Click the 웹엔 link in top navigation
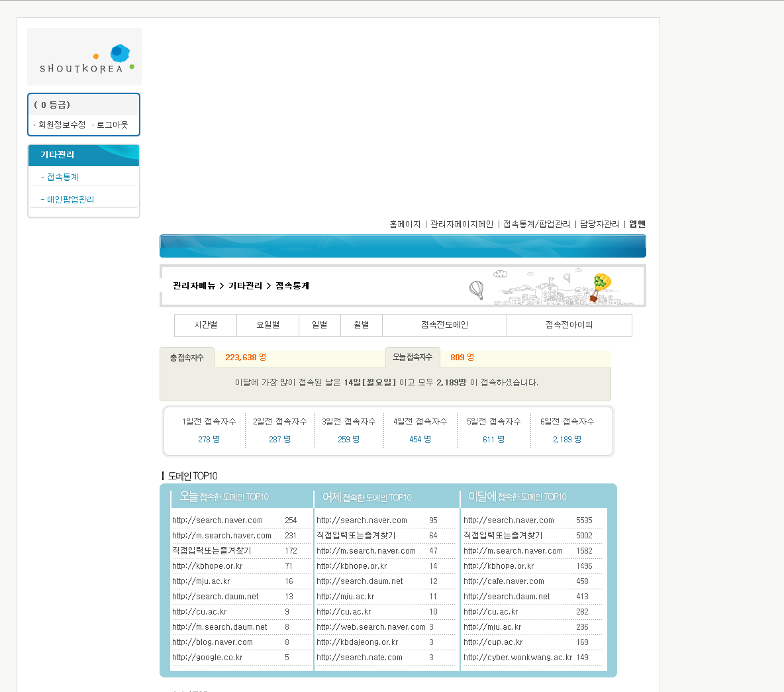The height and width of the screenshot is (692, 784). coord(637,224)
